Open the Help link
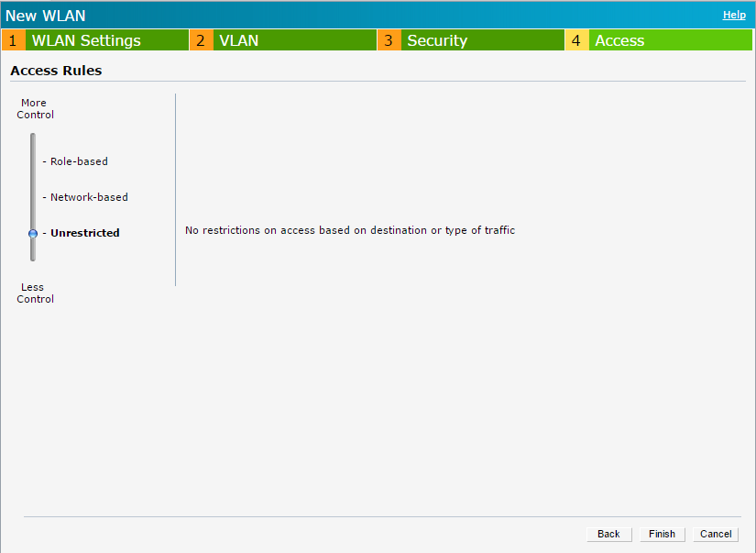Image resolution: width=756 pixels, height=553 pixels. click(x=734, y=15)
